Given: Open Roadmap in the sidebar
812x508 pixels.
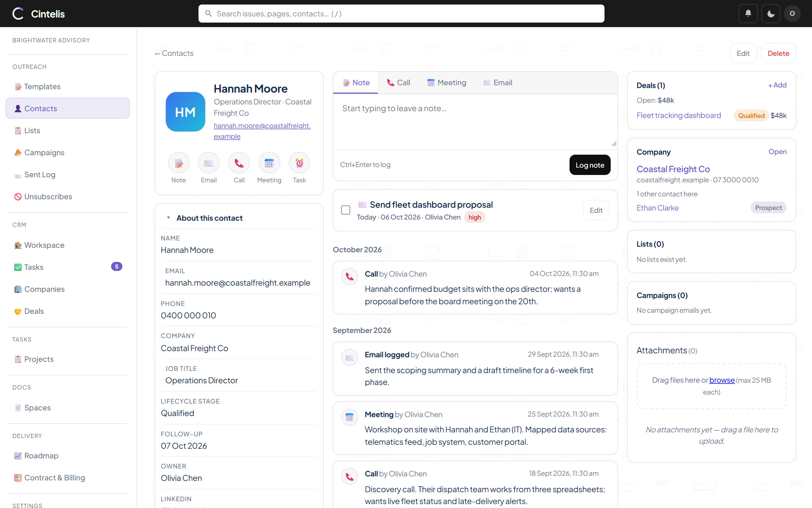Looking at the screenshot, I should [x=68, y=456].
